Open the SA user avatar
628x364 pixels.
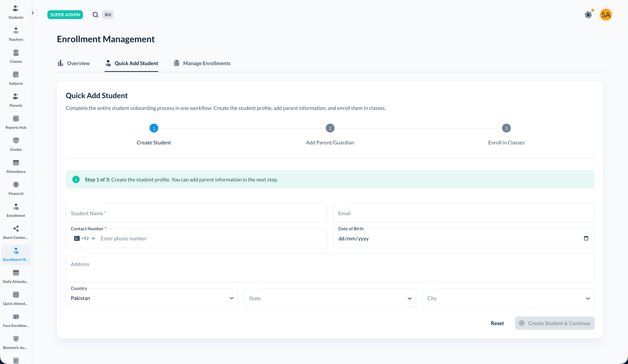coord(606,15)
